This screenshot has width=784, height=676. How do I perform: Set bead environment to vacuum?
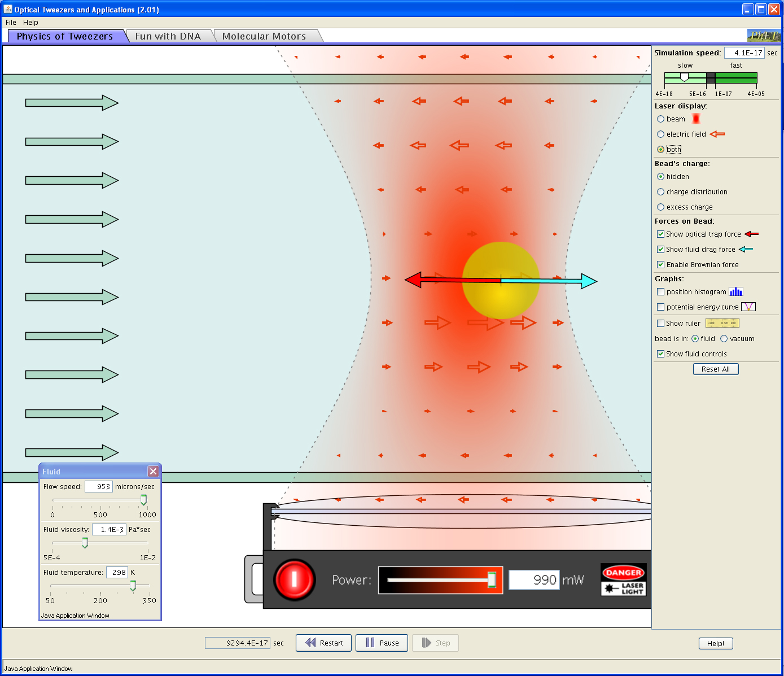(724, 339)
